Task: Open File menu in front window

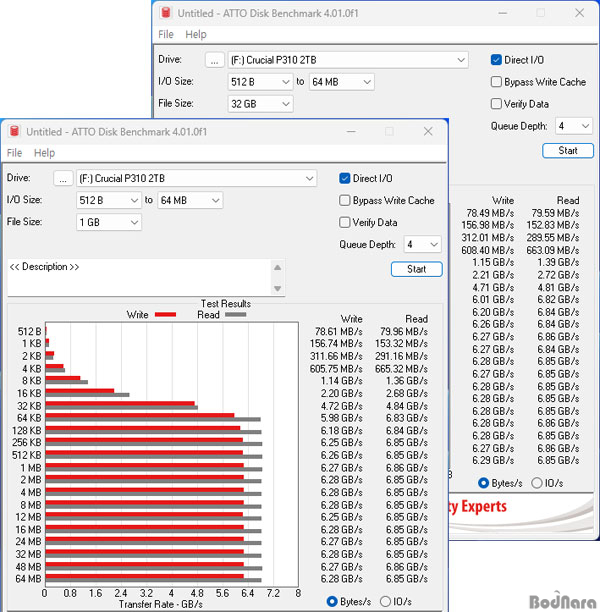Action: [x=14, y=153]
